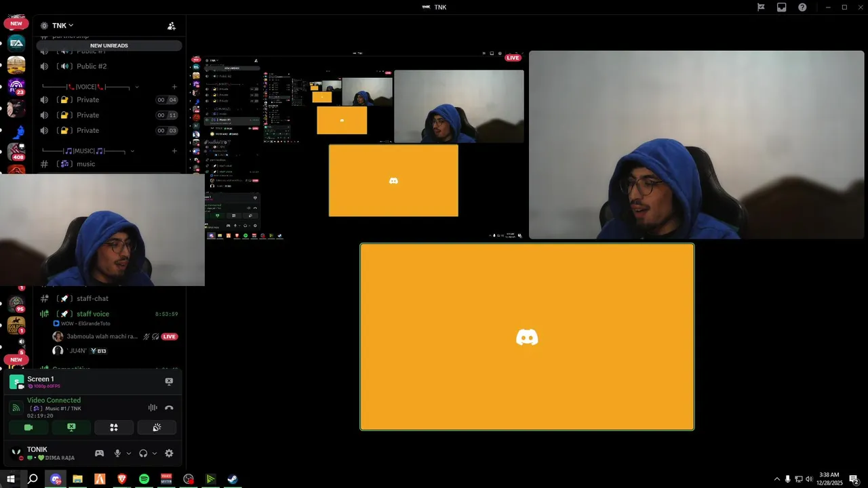Open the TNK server dropdown menu
The height and width of the screenshot is (488, 868).
[62, 26]
